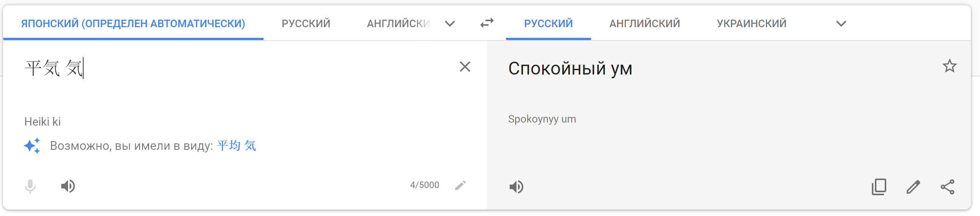Click the suggest an edit pencil icon
Screen dimensions: 980x216
(913, 187)
